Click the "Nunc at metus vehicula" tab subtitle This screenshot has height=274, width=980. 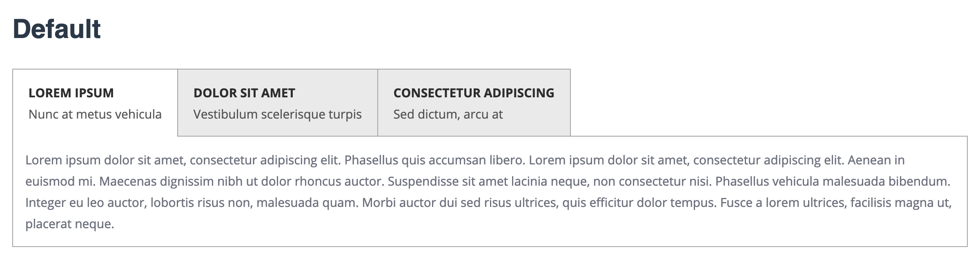(95, 115)
